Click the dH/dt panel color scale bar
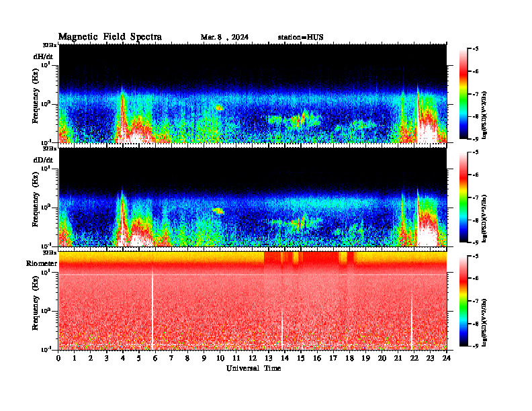Viewport: 532px width, 411px height. click(x=463, y=94)
